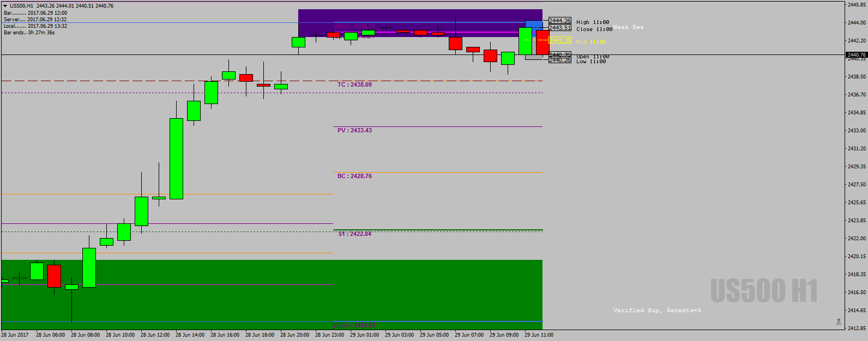This screenshot has width=868, height=341.
Task: Click the 'yHigh: 2444.01' label
Action: (x=354, y=27)
